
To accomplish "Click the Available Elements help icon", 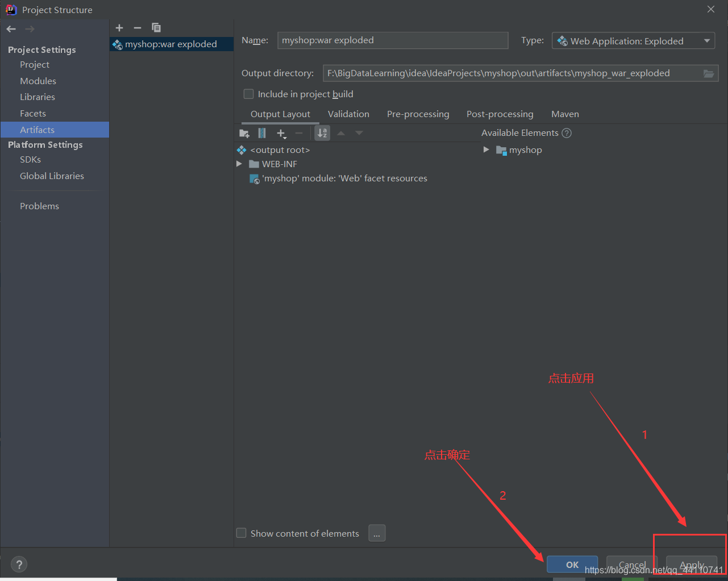I will click(x=567, y=132).
